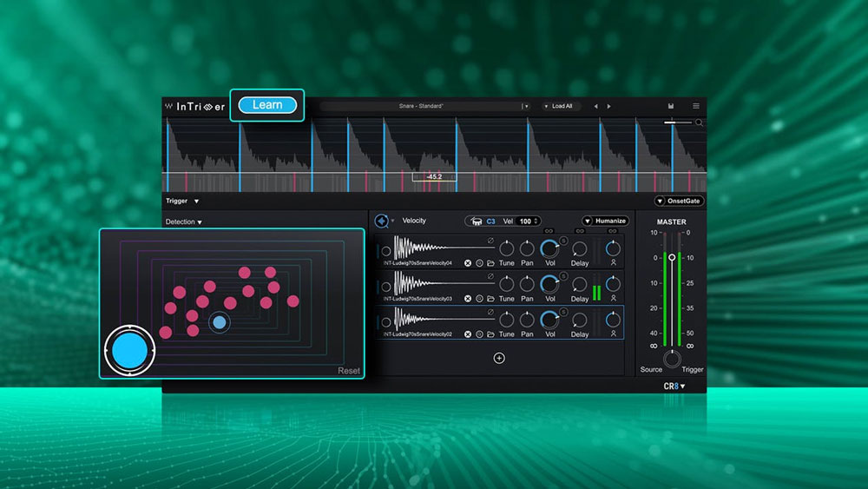The height and width of the screenshot is (489, 868).
Task: Solo the SnareVelocity04 sample with S button
Action: (563, 241)
